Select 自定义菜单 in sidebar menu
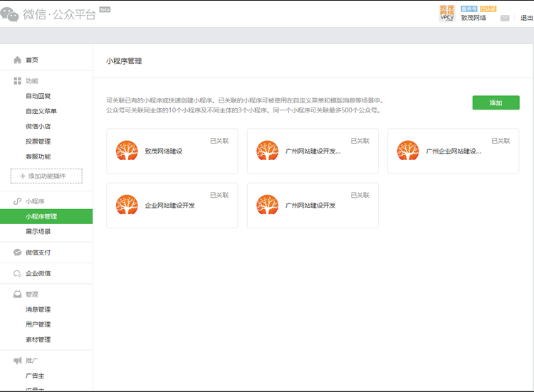This screenshot has height=392, width=534. (41, 111)
